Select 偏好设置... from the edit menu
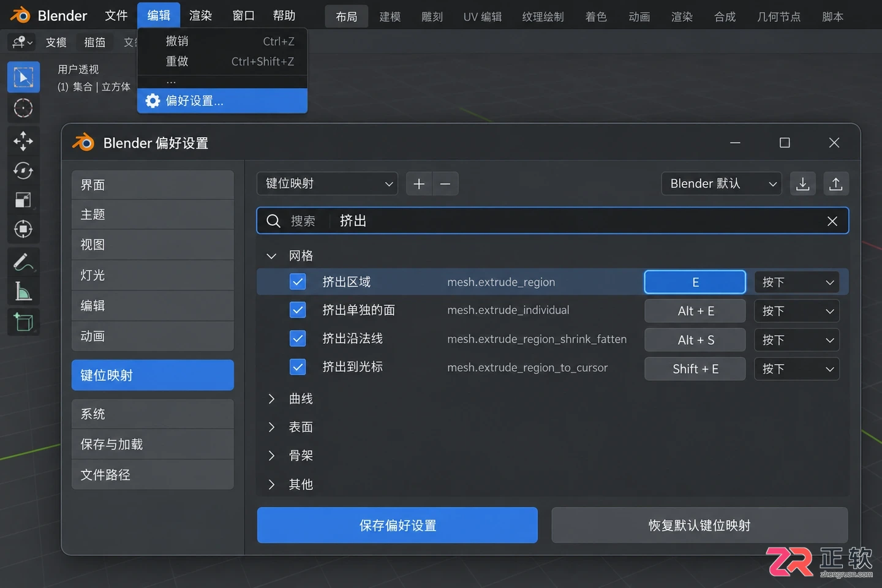This screenshot has height=588, width=882. (222, 100)
